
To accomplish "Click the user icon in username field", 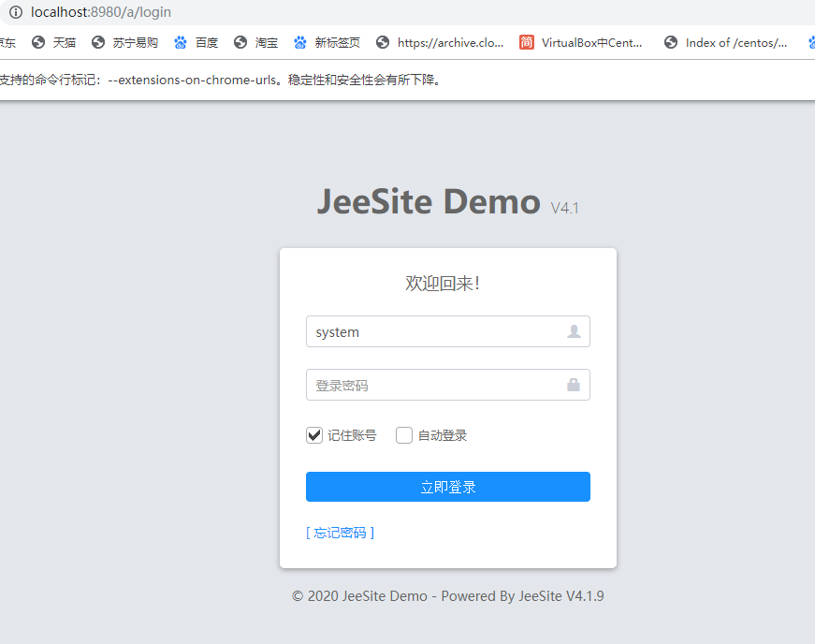I will click(574, 331).
